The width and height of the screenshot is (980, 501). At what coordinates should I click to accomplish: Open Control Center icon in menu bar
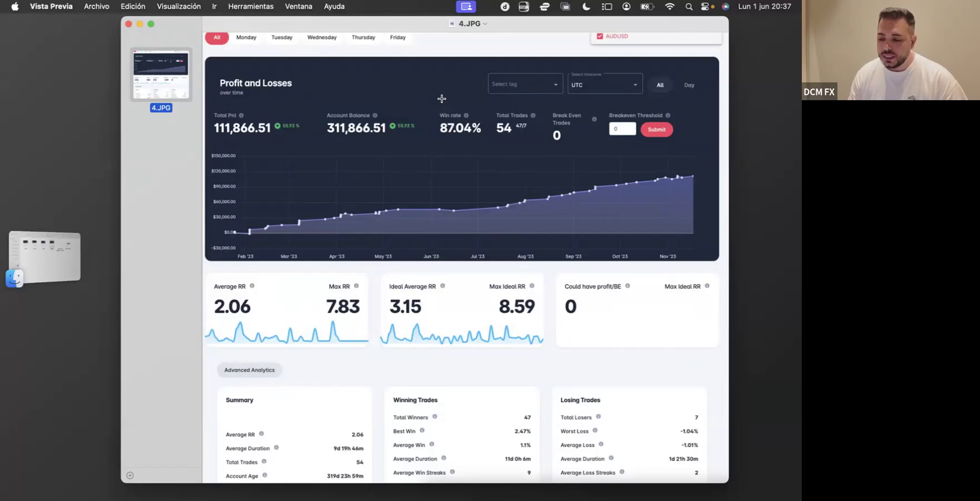[x=705, y=6]
